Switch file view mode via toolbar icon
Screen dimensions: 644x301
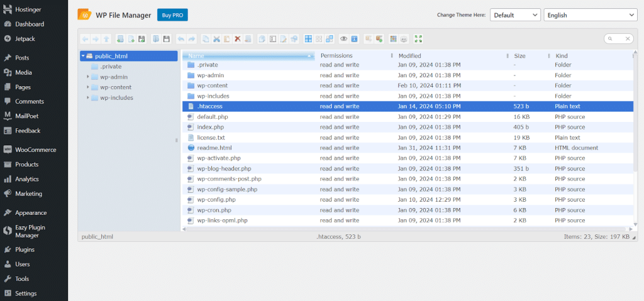click(393, 39)
